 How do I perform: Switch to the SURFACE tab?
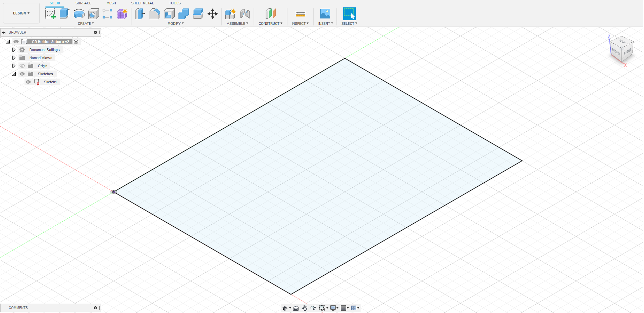pyautogui.click(x=83, y=3)
